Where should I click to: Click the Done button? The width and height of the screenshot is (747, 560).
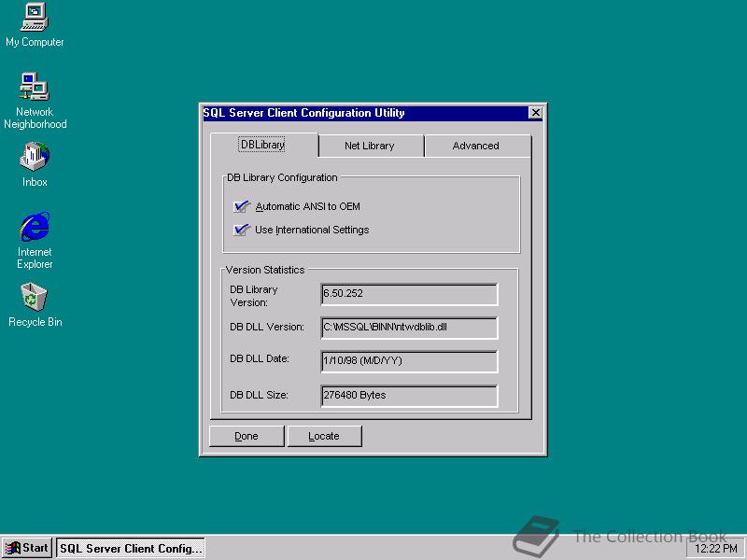247,436
